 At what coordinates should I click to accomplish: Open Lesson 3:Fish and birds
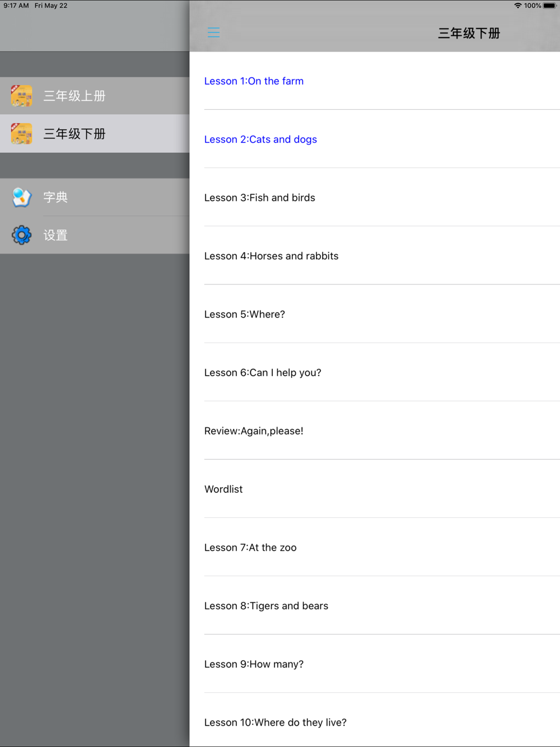(375, 197)
